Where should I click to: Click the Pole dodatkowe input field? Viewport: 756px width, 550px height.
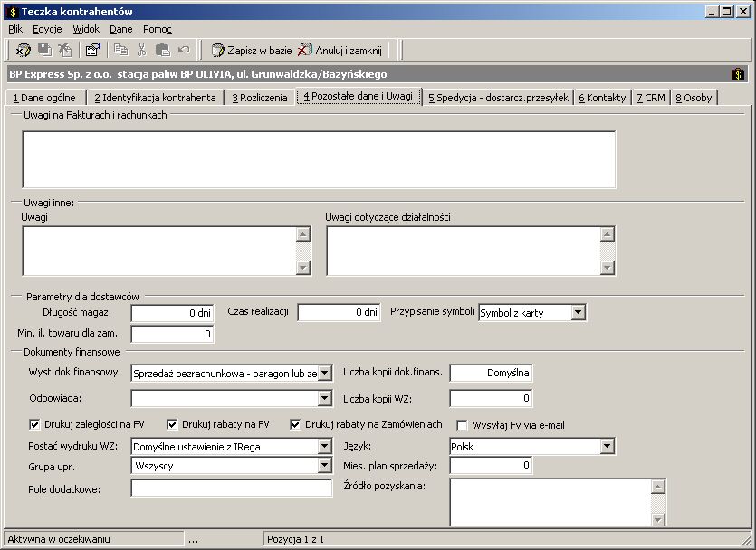232,488
